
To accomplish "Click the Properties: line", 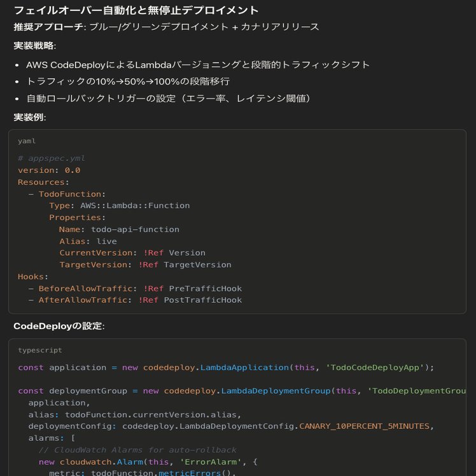I will [77, 218].
